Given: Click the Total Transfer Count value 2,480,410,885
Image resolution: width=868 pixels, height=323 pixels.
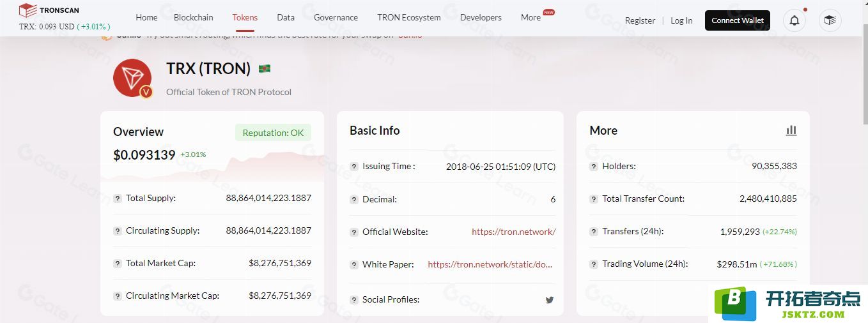Looking at the screenshot, I should click(x=768, y=199).
